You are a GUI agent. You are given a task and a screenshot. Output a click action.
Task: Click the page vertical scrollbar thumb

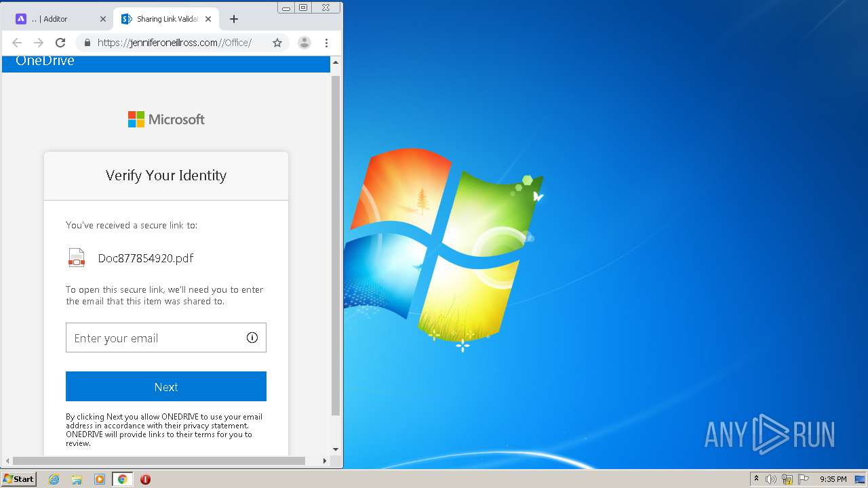[336, 245]
